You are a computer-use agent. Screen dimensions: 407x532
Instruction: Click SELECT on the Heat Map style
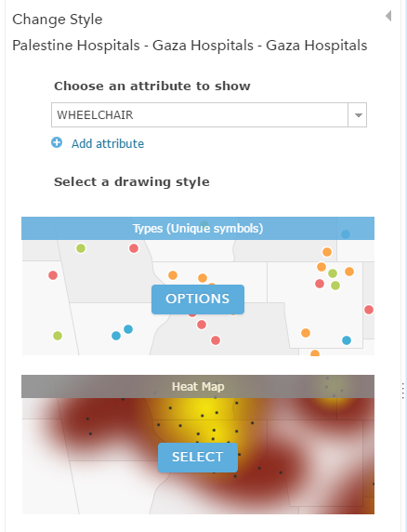(198, 457)
